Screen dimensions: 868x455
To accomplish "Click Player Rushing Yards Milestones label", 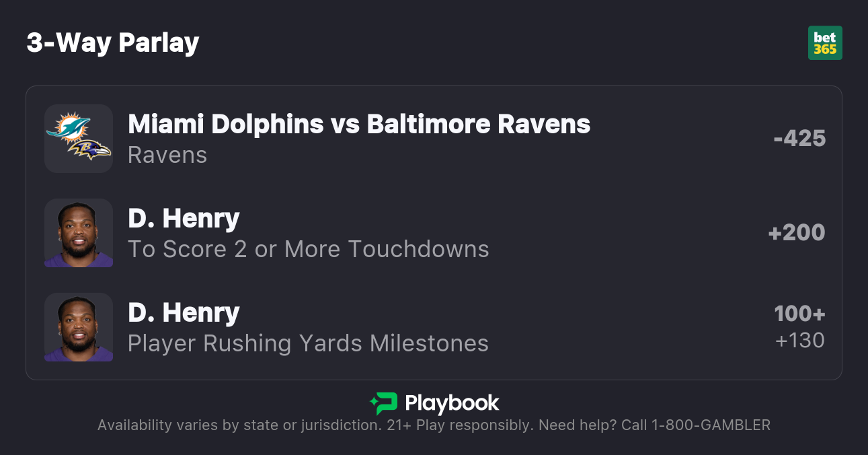I will coord(308,344).
